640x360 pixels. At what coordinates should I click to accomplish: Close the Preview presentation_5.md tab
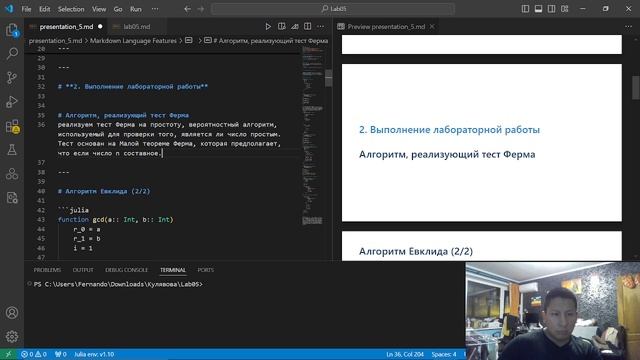coord(432,27)
